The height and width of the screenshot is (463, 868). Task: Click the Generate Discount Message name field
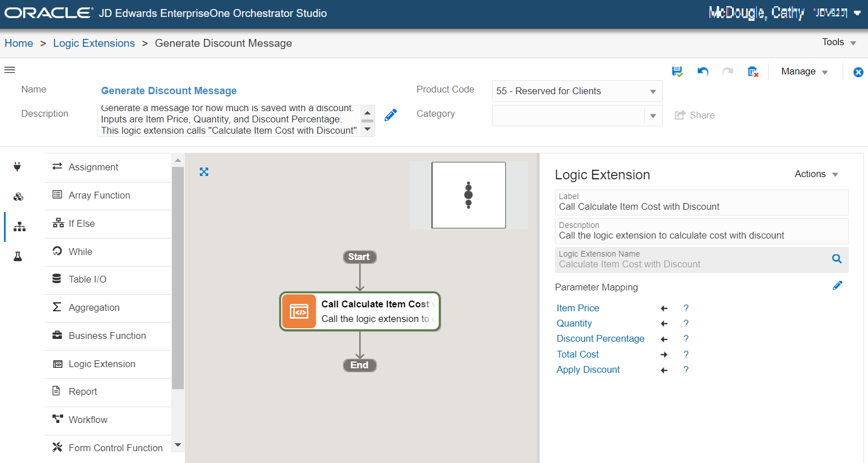pyautogui.click(x=169, y=91)
